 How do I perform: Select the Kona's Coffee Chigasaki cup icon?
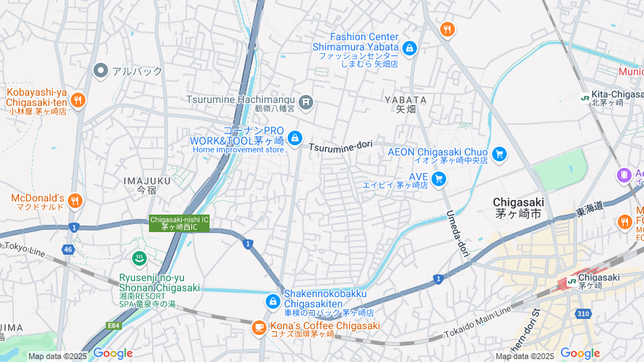(258, 328)
